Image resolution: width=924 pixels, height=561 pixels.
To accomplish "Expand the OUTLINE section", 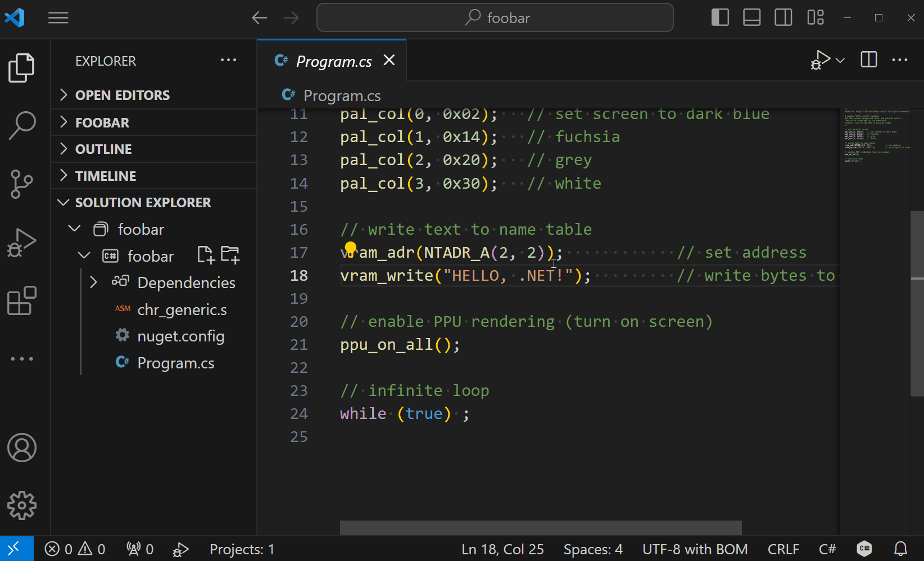I will click(x=154, y=149).
